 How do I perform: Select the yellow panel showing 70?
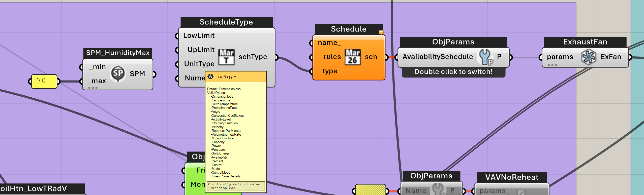pyautogui.click(x=44, y=81)
